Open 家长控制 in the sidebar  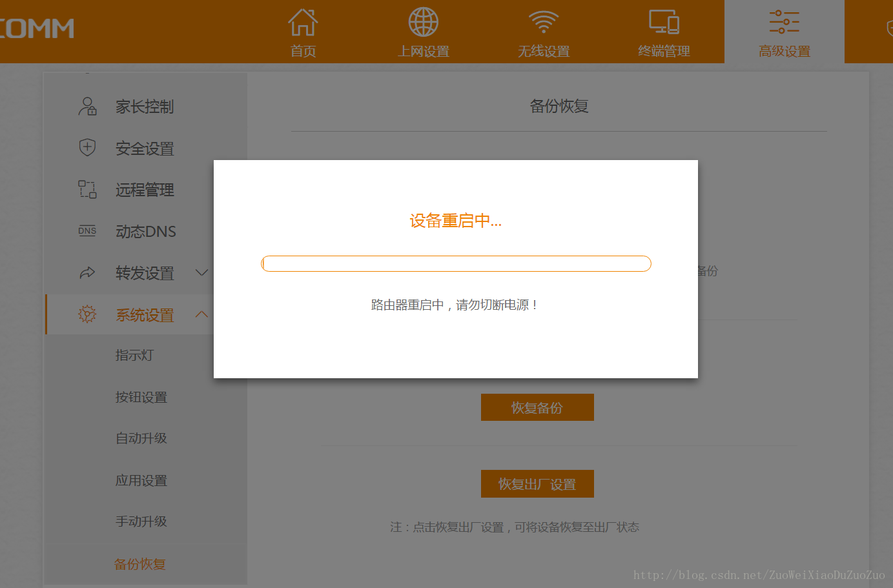pyautogui.click(x=145, y=106)
